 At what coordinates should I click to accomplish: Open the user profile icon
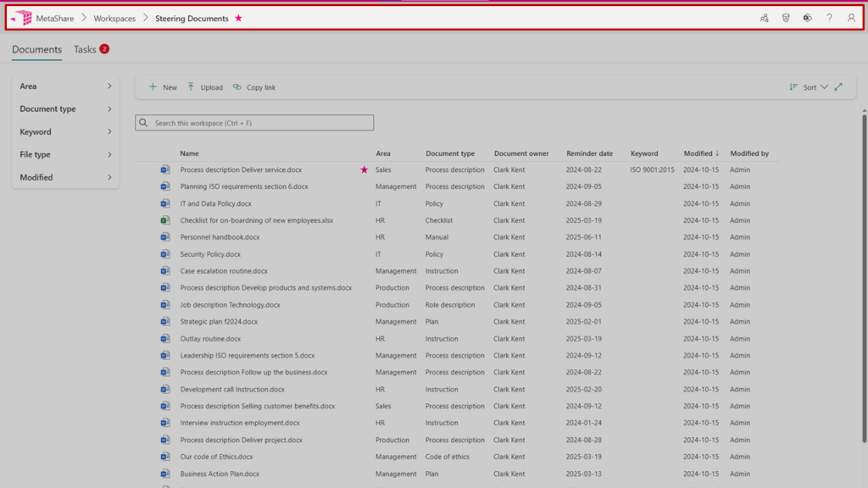pyautogui.click(x=852, y=18)
